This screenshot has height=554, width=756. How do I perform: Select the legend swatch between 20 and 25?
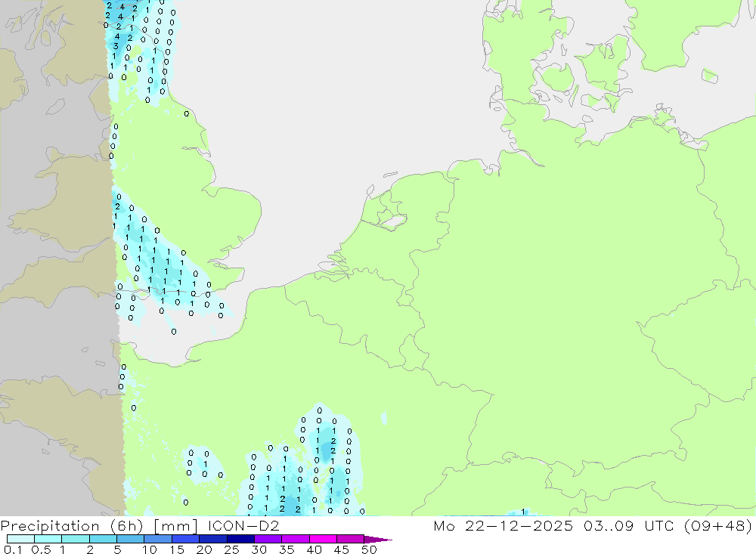coord(213,539)
